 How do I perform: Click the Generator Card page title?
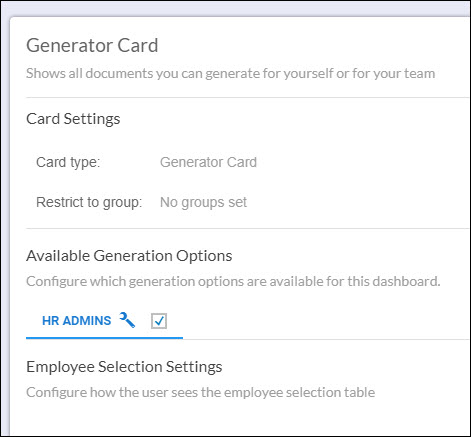click(92, 45)
